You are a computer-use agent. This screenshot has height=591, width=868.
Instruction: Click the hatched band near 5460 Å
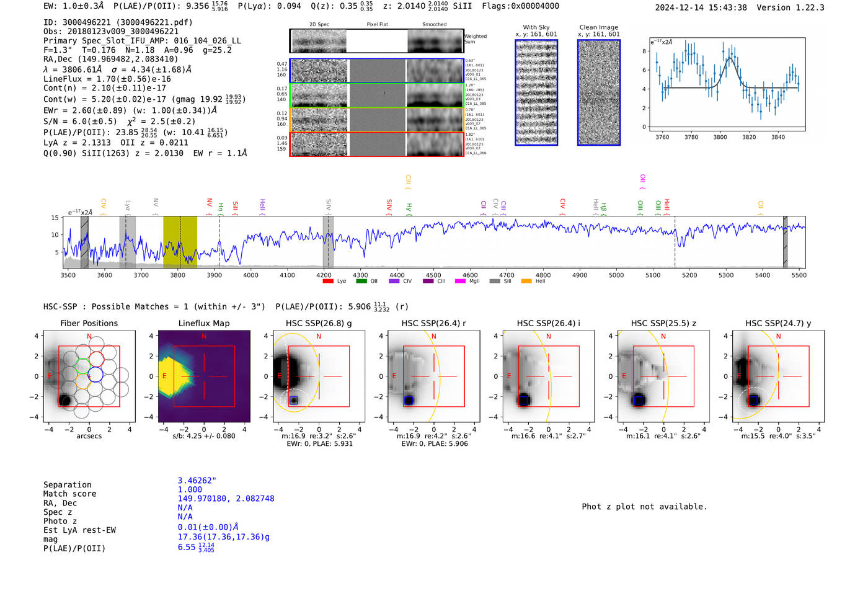click(x=785, y=242)
